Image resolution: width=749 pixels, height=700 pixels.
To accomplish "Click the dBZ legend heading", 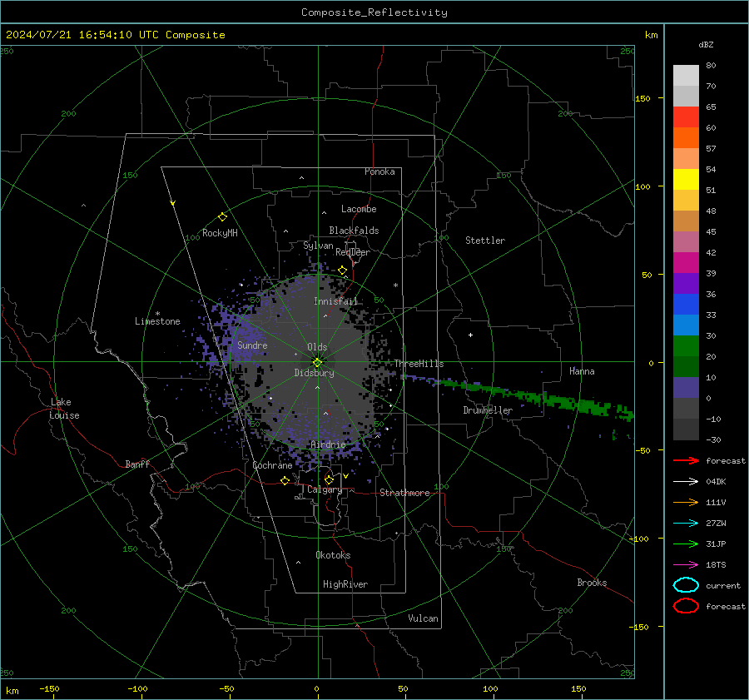I will tap(706, 44).
